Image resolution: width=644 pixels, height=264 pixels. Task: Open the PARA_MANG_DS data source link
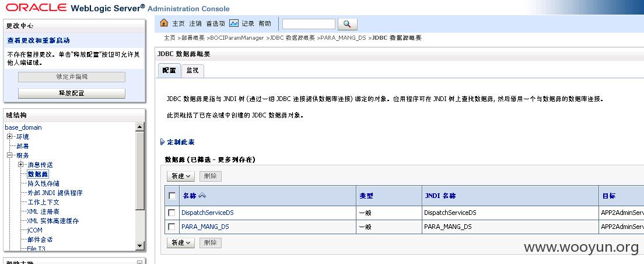click(205, 227)
